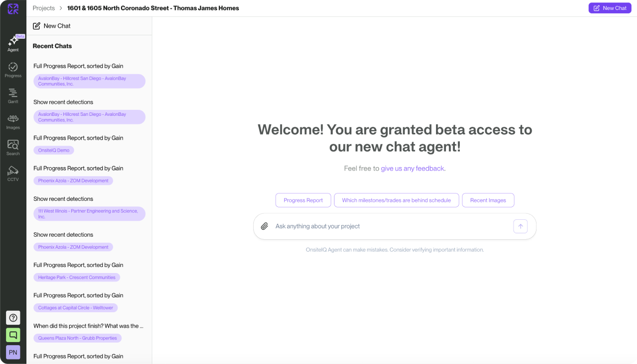Open the first AvalonBay Show recent detections chat

(63, 102)
